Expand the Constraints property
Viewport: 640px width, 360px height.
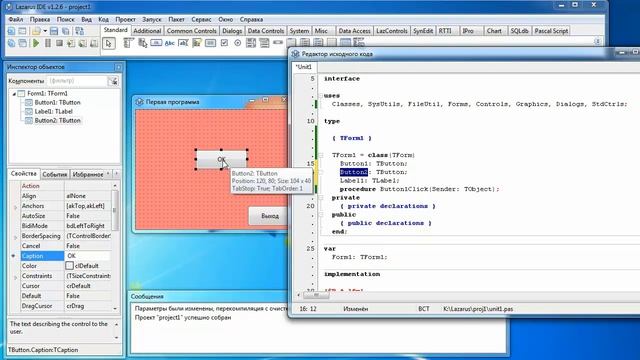click(x=16, y=277)
